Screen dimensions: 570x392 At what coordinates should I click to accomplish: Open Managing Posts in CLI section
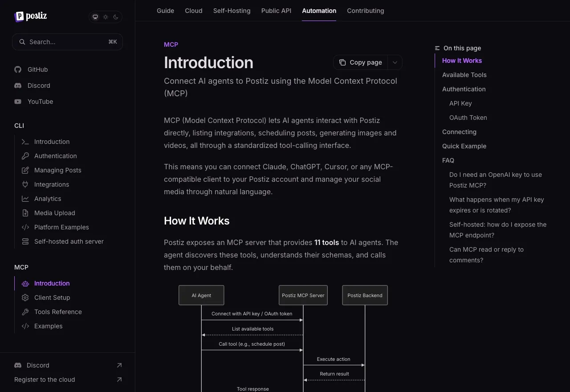click(58, 170)
